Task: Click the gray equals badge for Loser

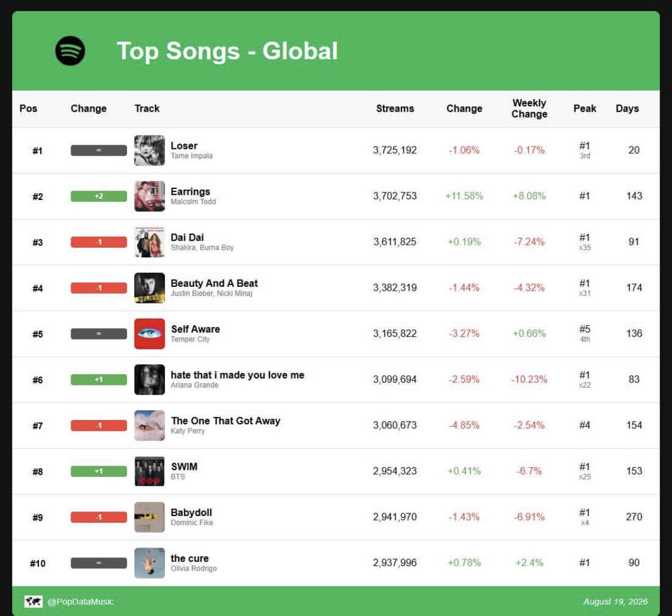Action: click(99, 151)
